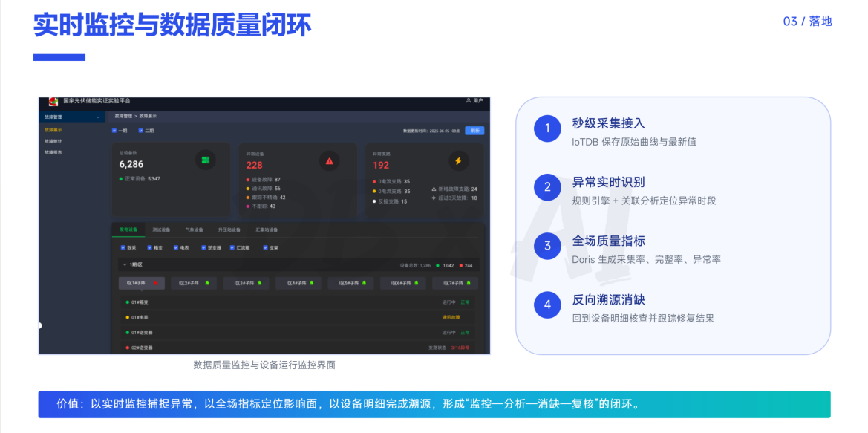The image size is (868, 433).
Task: Open 故障报告 in the sidebar
Action: [x=53, y=152]
